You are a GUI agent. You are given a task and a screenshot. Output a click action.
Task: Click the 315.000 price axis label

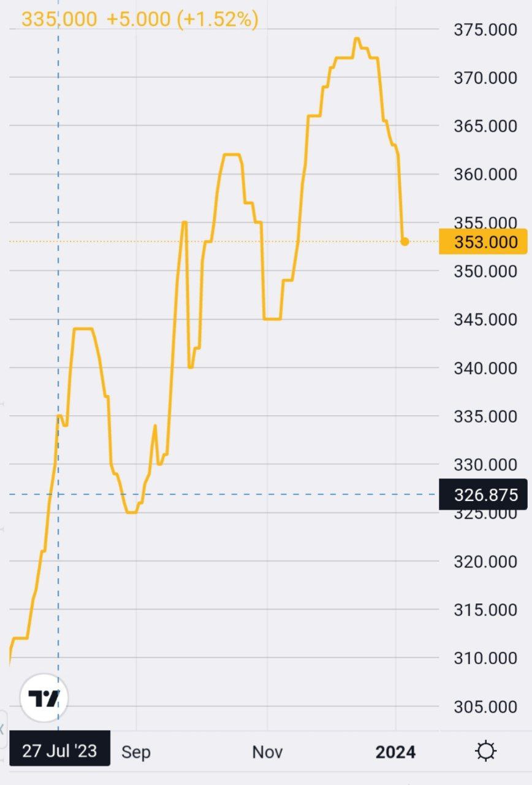pos(485,610)
